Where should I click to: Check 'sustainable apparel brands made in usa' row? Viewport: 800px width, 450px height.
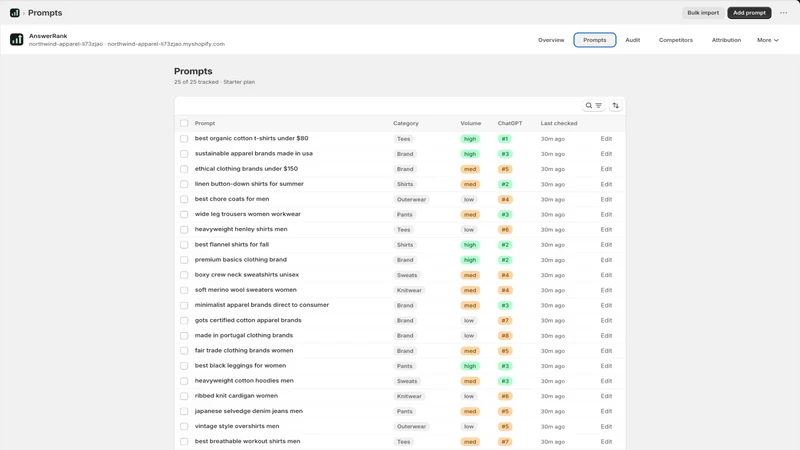coord(184,154)
